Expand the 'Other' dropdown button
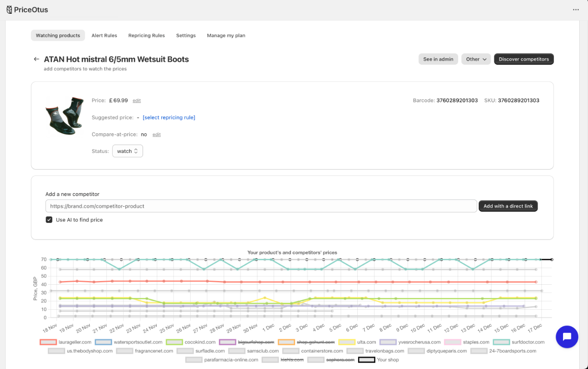The image size is (588, 369). [476, 59]
